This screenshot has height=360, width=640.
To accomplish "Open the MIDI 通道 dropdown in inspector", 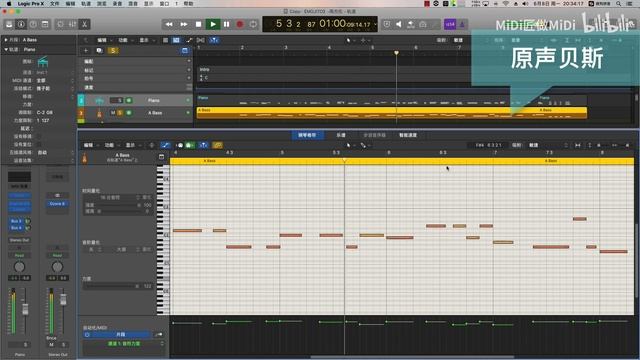I will tap(54, 80).
